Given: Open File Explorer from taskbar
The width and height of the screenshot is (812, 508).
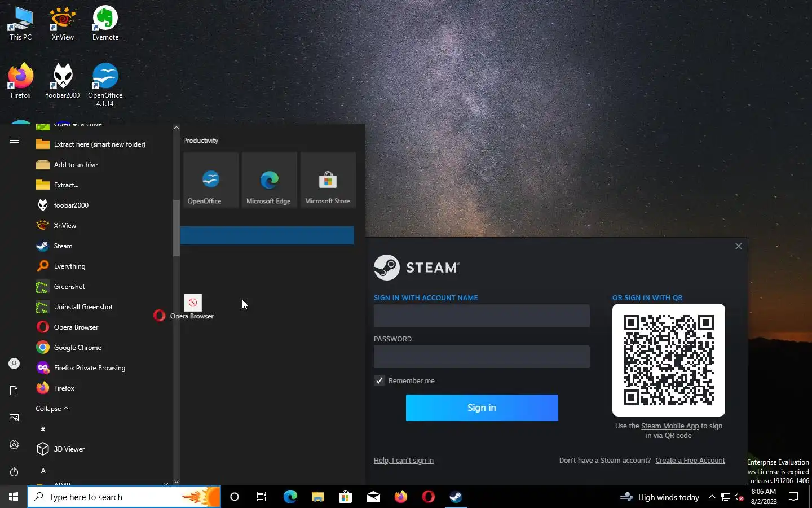Looking at the screenshot, I should (317, 497).
